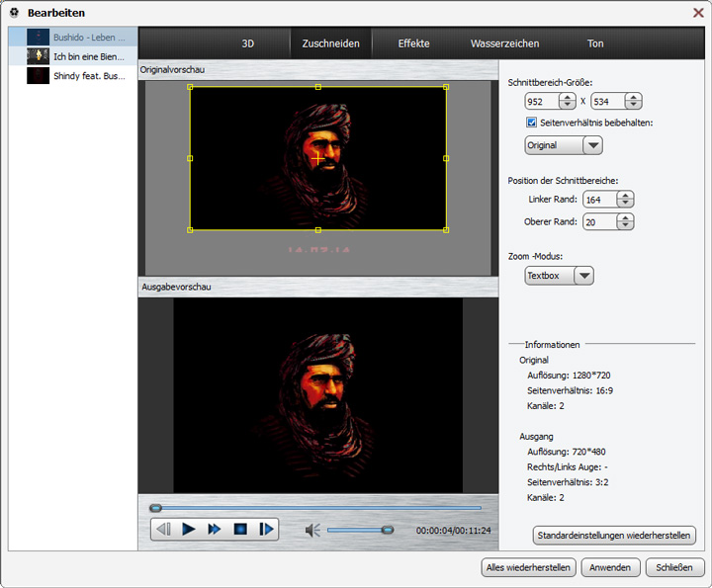The image size is (712, 588).
Task: Click the yellow crop center crosshair
Action: 317,158
